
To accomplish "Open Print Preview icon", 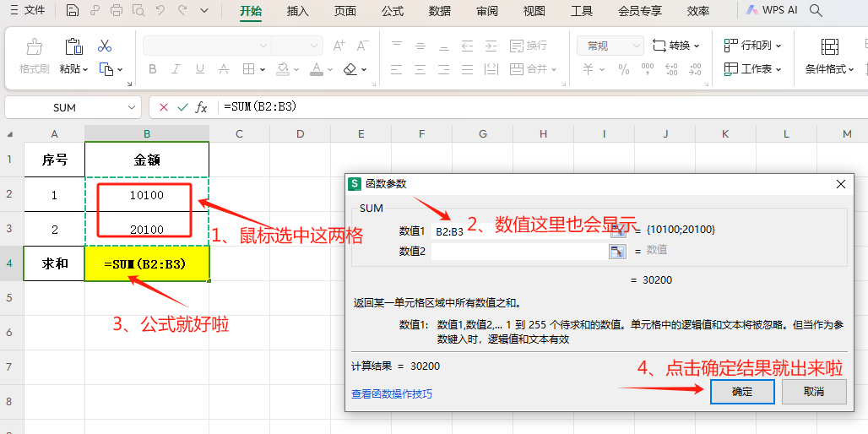I will [x=138, y=10].
